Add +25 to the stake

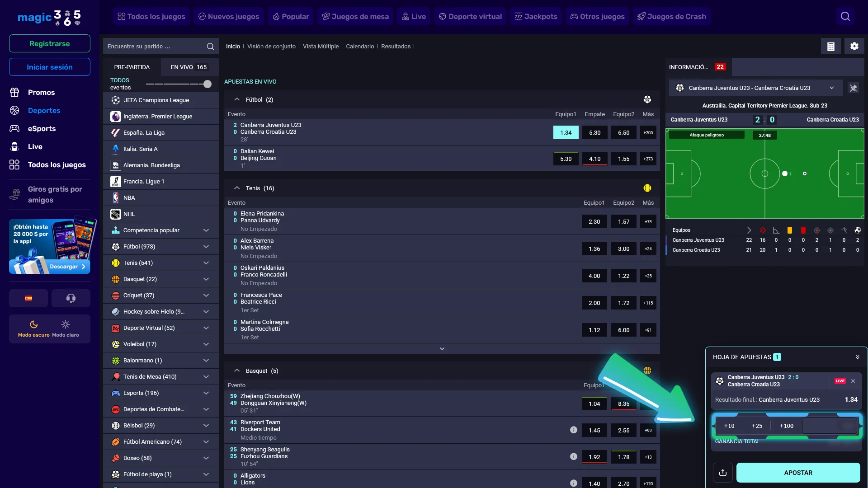[x=757, y=426]
